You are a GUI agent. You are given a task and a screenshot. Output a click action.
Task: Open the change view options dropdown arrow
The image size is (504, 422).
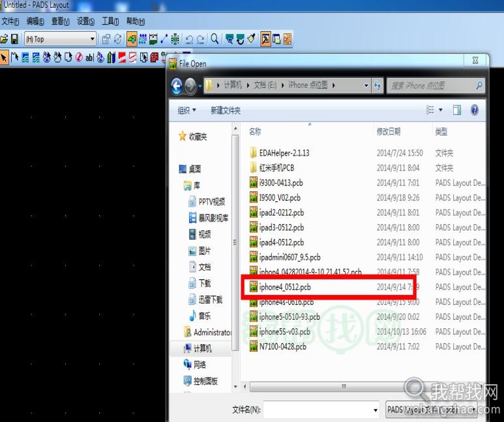tap(441, 110)
